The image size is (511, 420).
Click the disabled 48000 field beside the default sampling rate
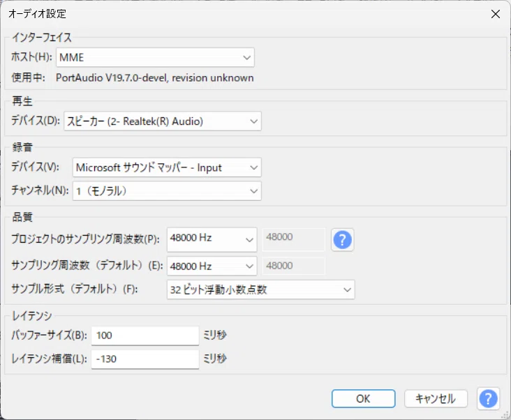[x=294, y=266]
